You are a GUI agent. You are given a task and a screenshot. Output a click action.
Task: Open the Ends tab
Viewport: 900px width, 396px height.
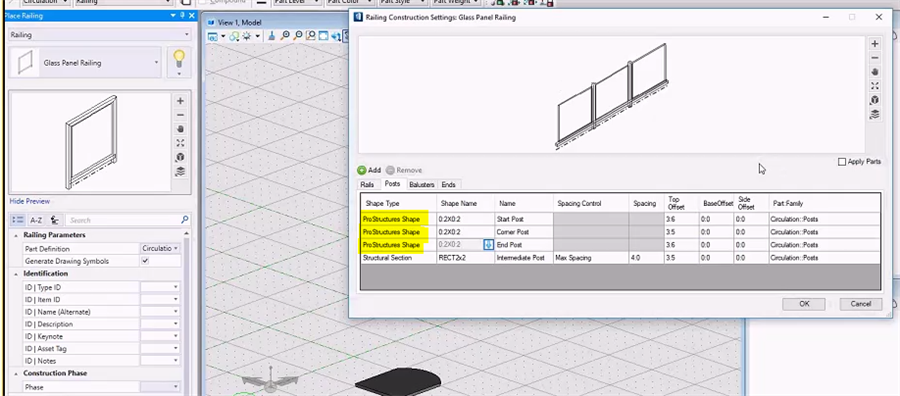click(x=449, y=185)
